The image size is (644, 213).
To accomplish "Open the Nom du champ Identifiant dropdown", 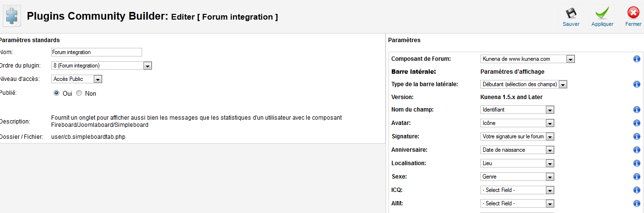I will tap(517, 110).
